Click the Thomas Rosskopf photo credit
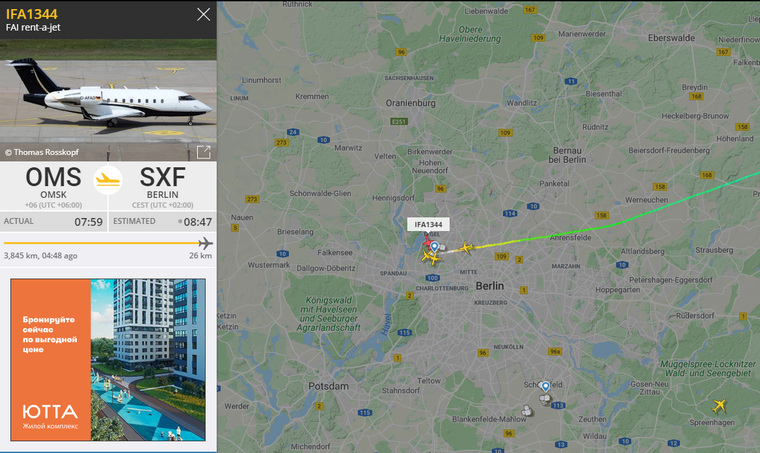 pos(42,152)
